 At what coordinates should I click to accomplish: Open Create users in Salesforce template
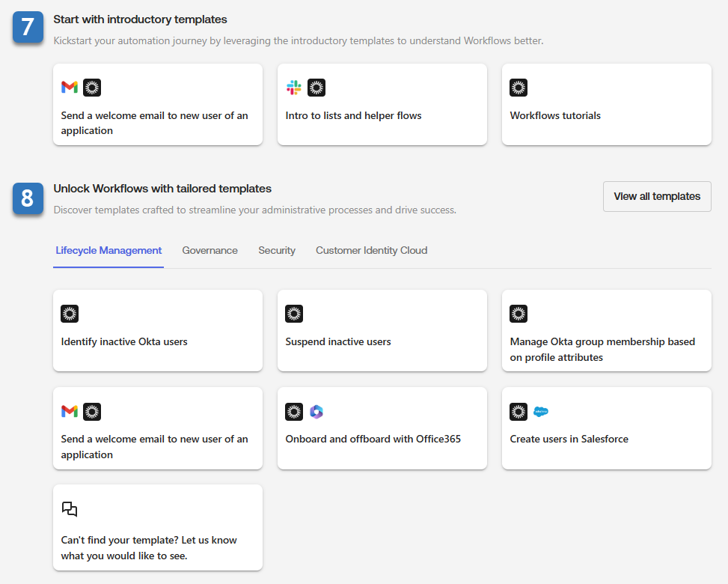click(569, 439)
